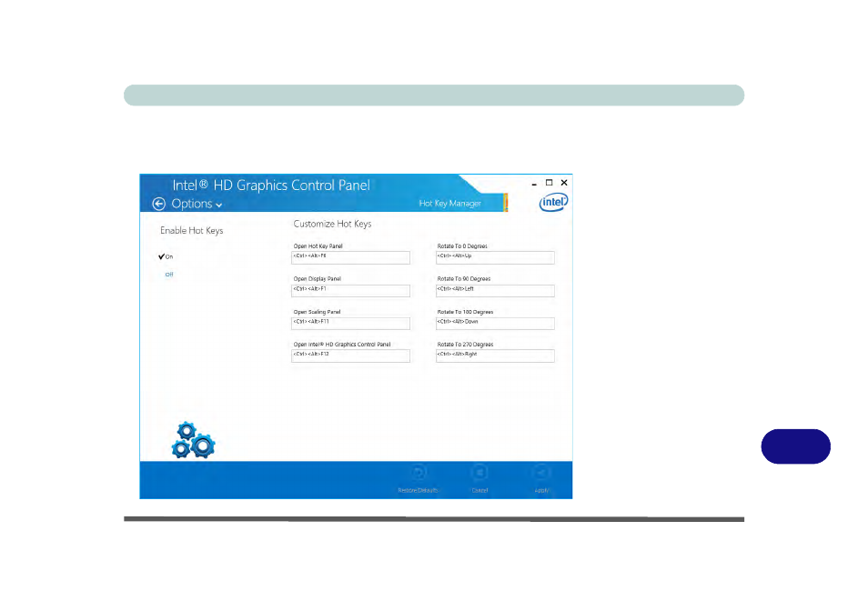
Task: Click the Hot Key Manager title
Action: (450, 204)
